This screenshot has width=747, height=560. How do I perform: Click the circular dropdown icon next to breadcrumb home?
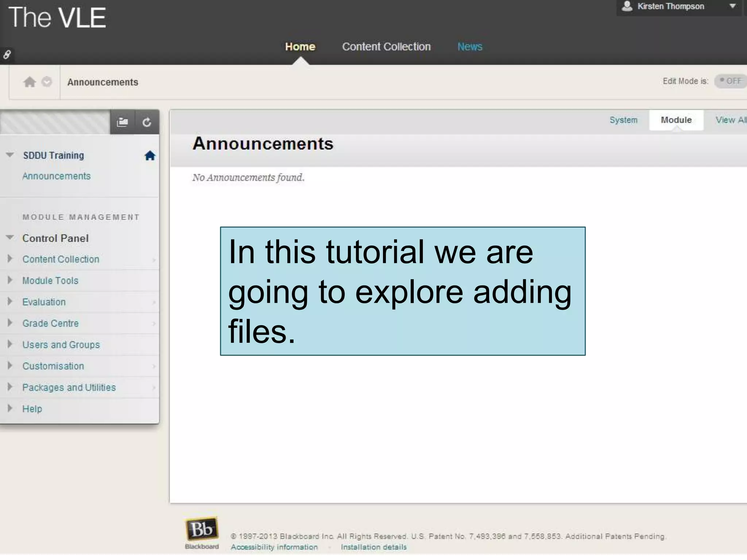(x=47, y=82)
